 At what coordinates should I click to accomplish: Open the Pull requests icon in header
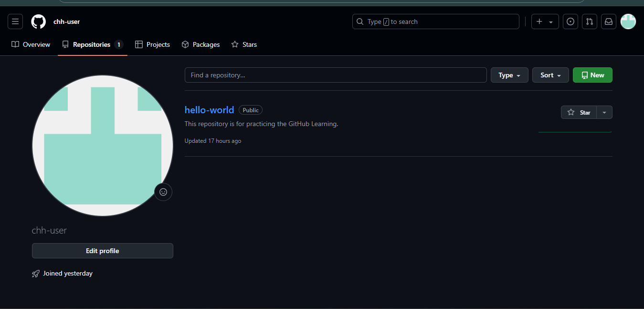(x=590, y=21)
